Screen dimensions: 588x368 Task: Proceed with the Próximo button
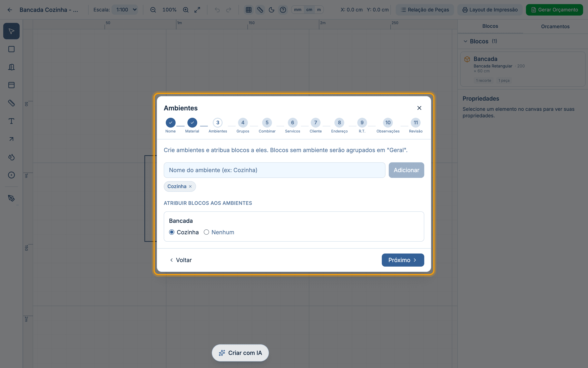point(403,260)
